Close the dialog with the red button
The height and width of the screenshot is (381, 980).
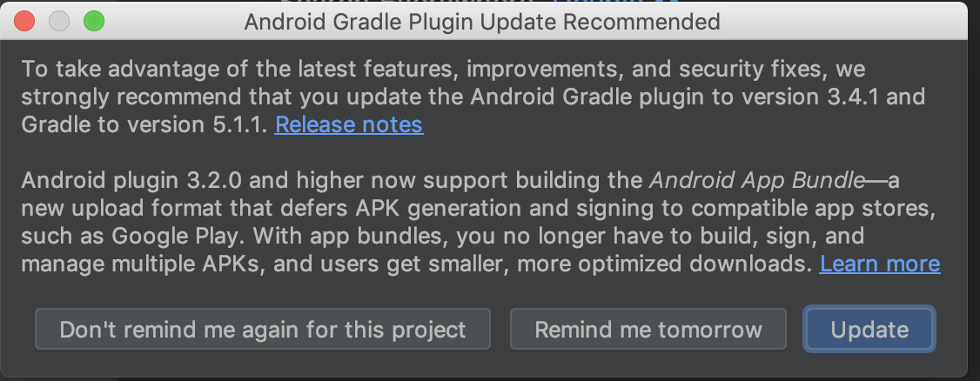click(x=25, y=21)
